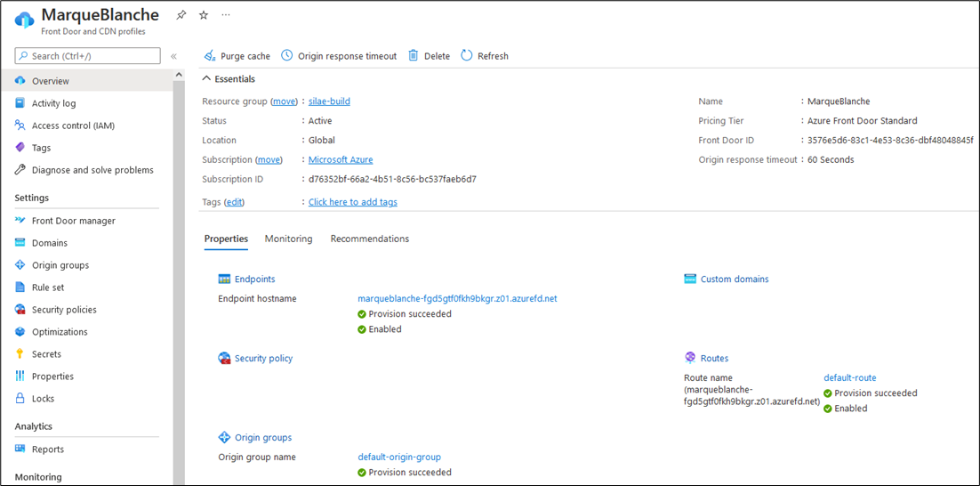Click the Origin groups section icon

coord(224,437)
